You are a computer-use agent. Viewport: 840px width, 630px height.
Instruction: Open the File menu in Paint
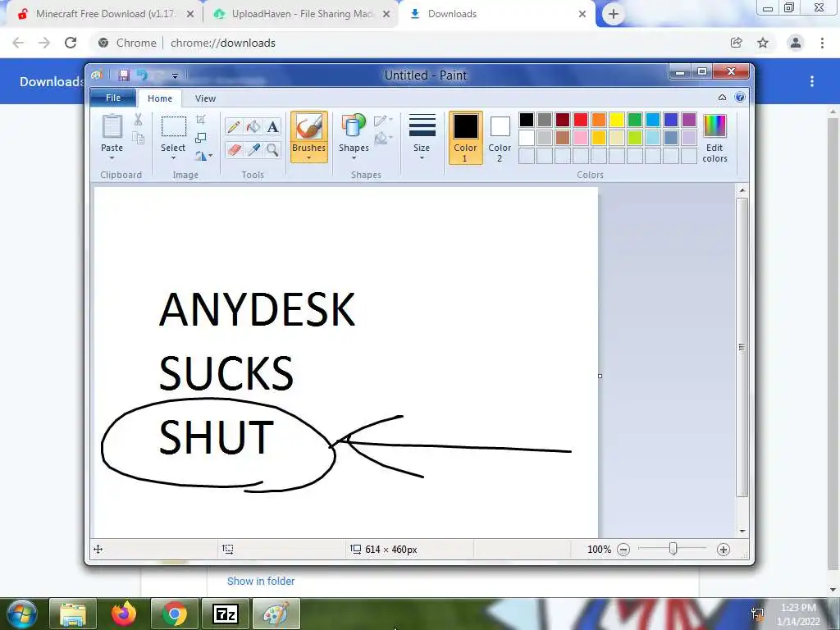point(113,98)
